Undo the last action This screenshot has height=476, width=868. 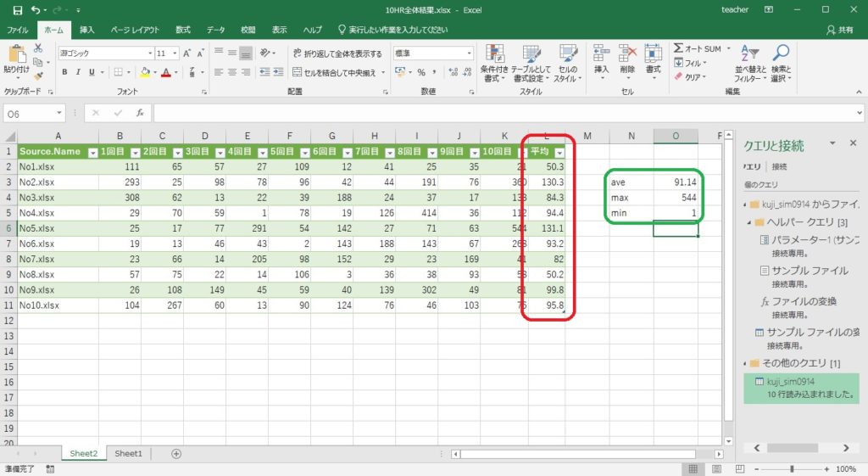36,10
